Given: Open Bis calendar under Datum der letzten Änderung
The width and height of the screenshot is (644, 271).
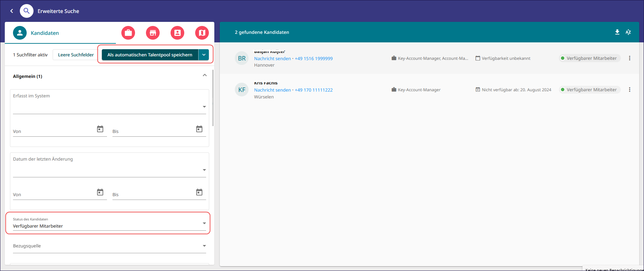Looking at the screenshot, I should (x=199, y=192).
